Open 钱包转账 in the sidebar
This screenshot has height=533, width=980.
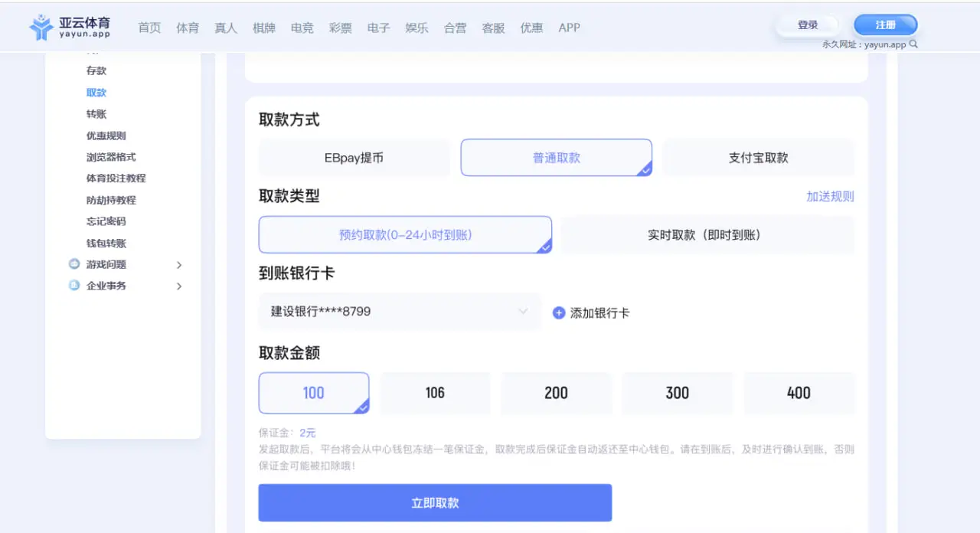pos(106,244)
